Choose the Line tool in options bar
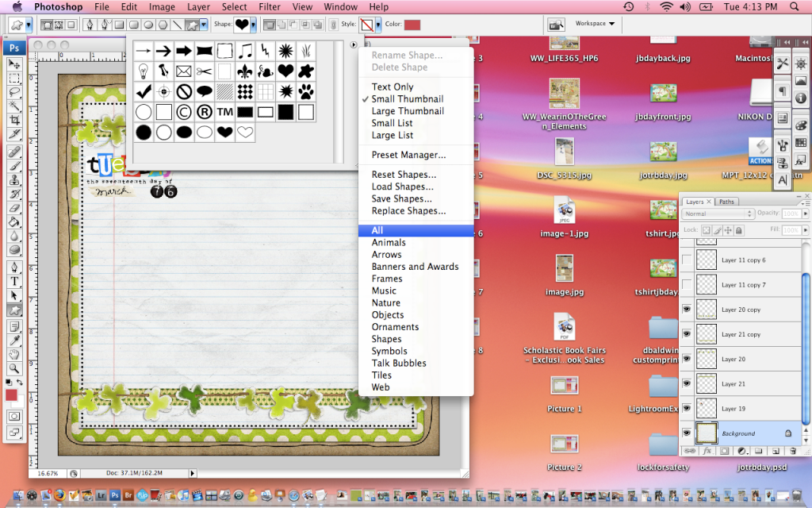812x508 pixels. (x=177, y=25)
